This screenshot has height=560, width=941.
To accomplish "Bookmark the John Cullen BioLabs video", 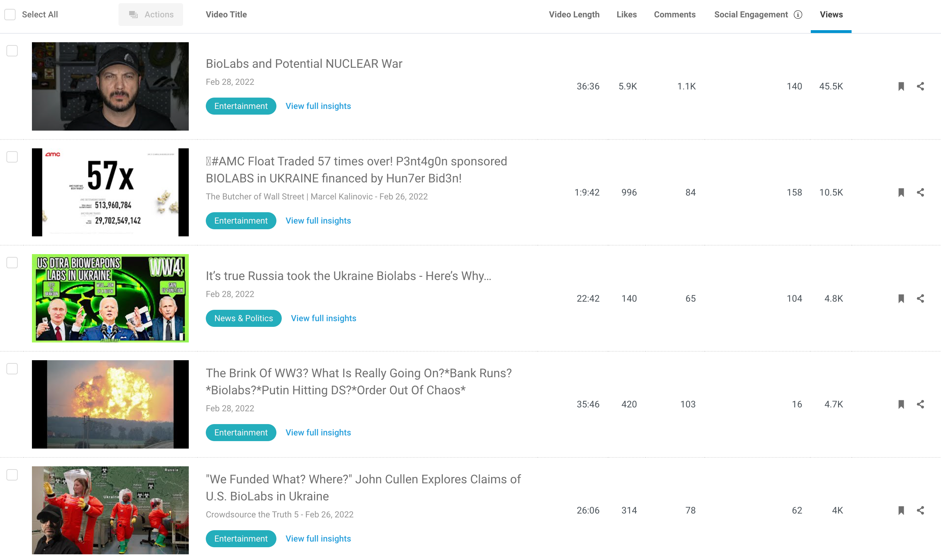I will pyautogui.click(x=901, y=510).
